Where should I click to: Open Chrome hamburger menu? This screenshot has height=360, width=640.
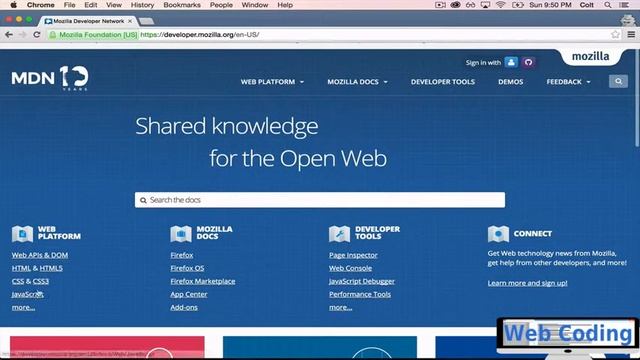[631, 35]
